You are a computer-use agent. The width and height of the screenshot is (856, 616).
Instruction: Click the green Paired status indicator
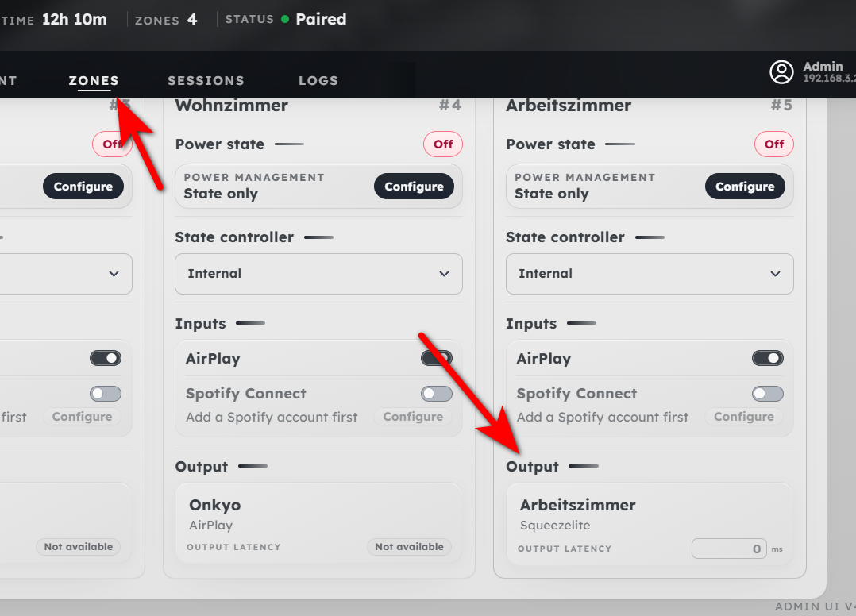click(285, 19)
